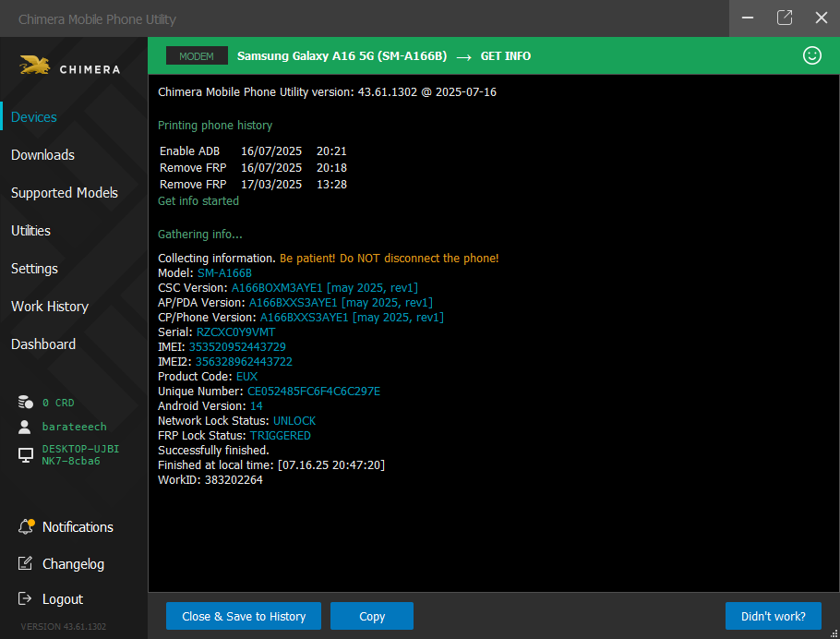Click the Chimera griffin logo
840x639 pixels.
point(35,66)
